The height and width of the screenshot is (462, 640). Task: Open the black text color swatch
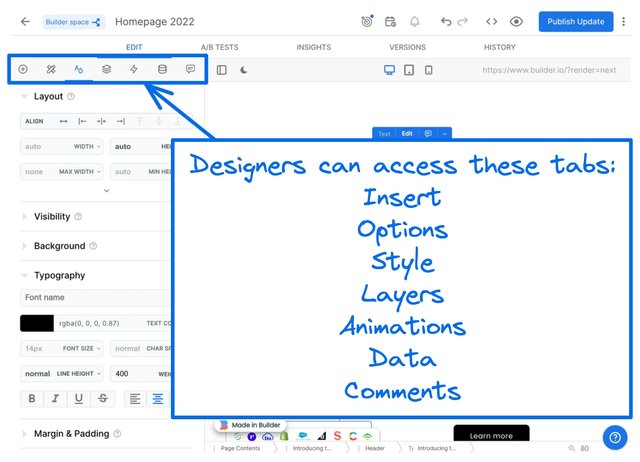[x=37, y=323]
